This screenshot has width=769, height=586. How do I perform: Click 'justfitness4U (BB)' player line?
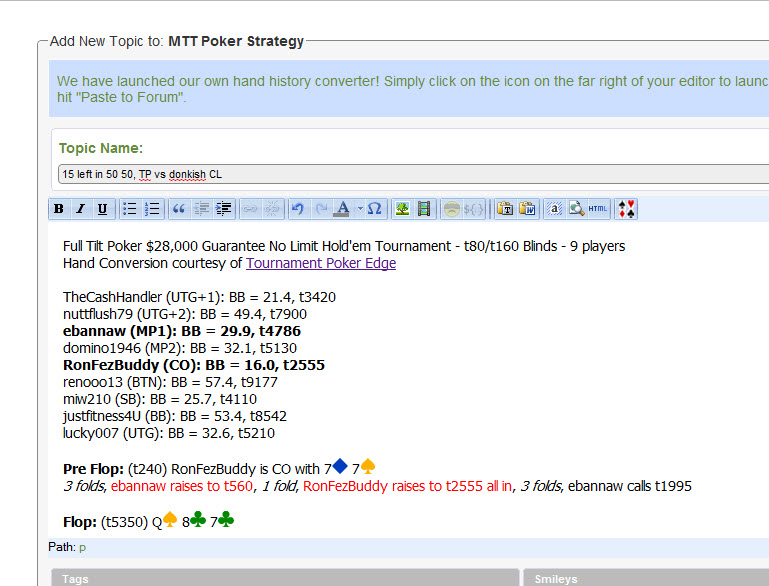pyautogui.click(x=175, y=416)
